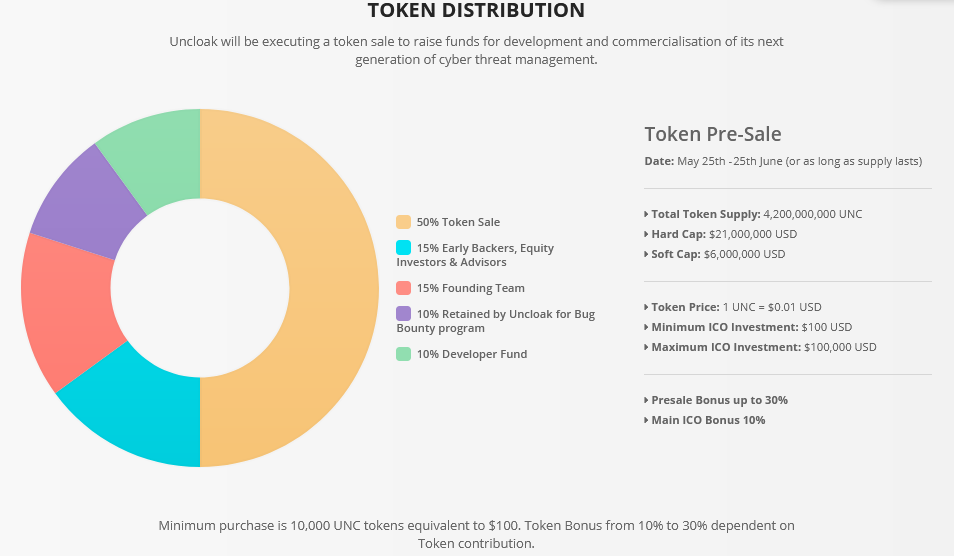
Task: Click the green Developer Fund legend swatch
Action: pyautogui.click(x=403, y=354)
